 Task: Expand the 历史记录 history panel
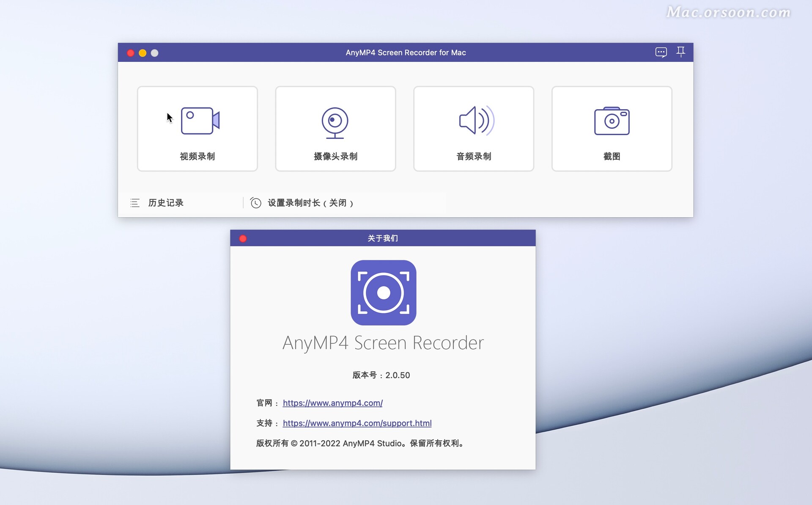[x=165, y=203]
